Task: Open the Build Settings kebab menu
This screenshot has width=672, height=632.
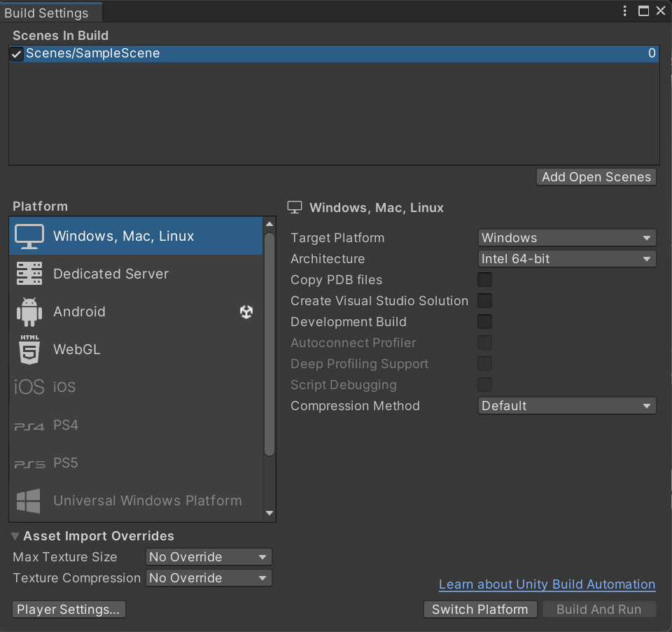Action: click(625, 10)
